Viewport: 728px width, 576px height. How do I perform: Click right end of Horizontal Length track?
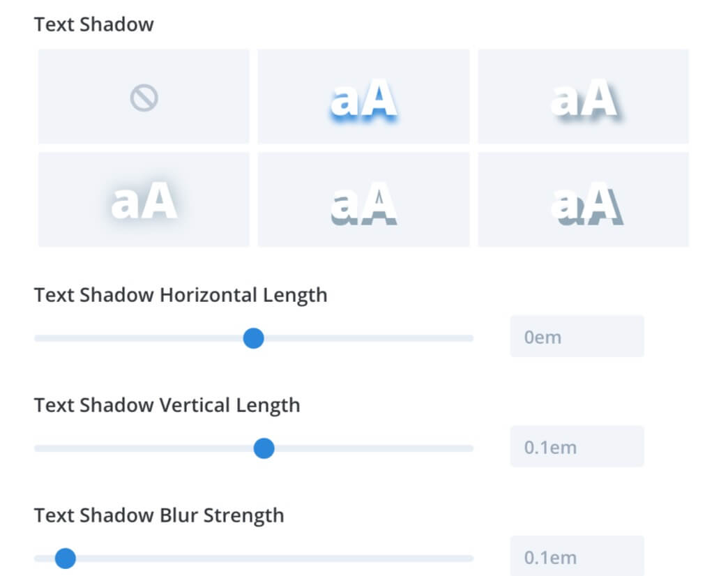click(470, 338)
